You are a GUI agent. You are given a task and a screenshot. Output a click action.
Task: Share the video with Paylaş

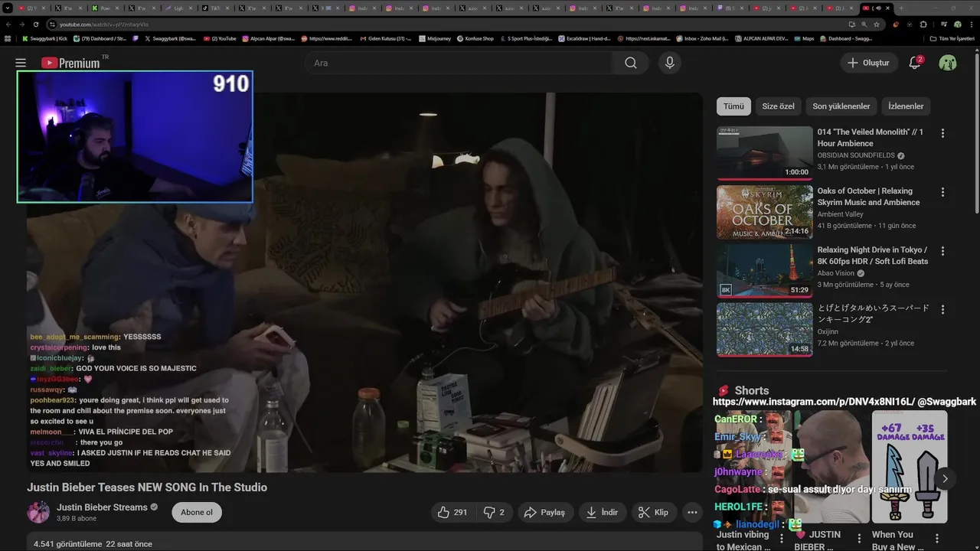tap(544, 512)
